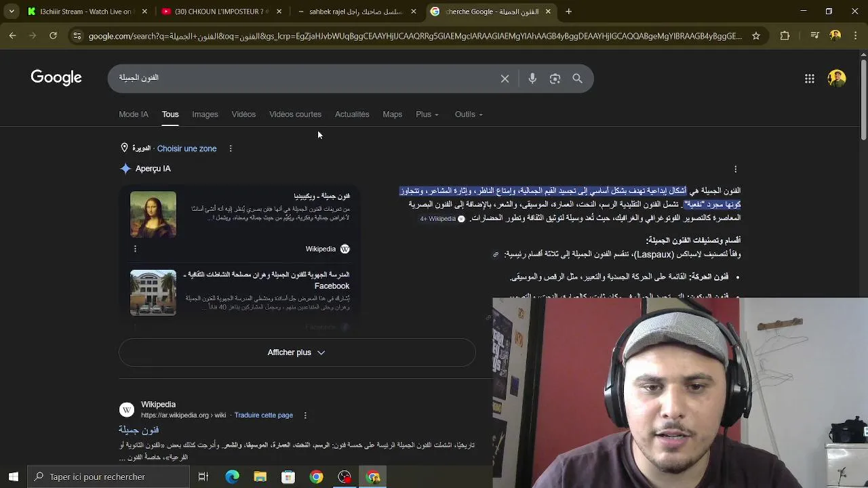
Task: Open the OBS icon on the taskbar
Action: [344, 476]
